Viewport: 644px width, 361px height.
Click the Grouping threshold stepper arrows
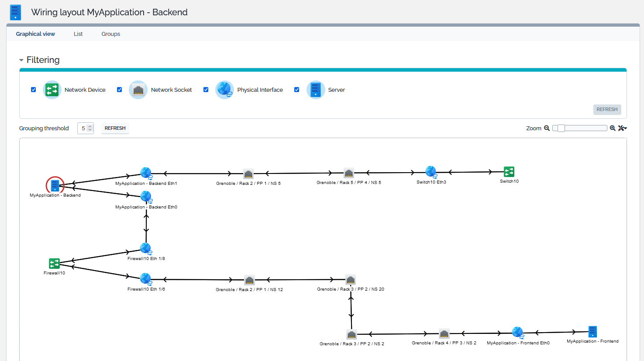(x=90, y=128)
